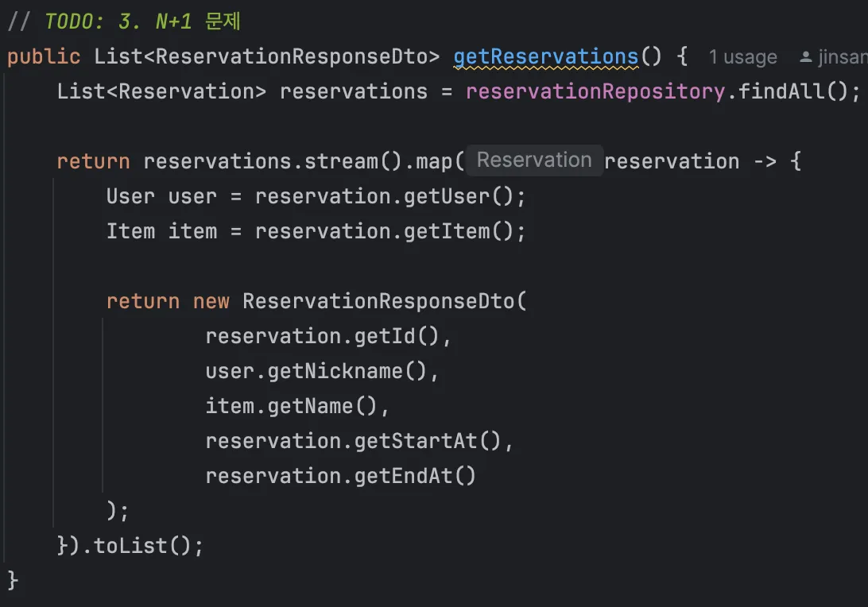
Task: Click the getReservations method name
Action: point(546,56)
